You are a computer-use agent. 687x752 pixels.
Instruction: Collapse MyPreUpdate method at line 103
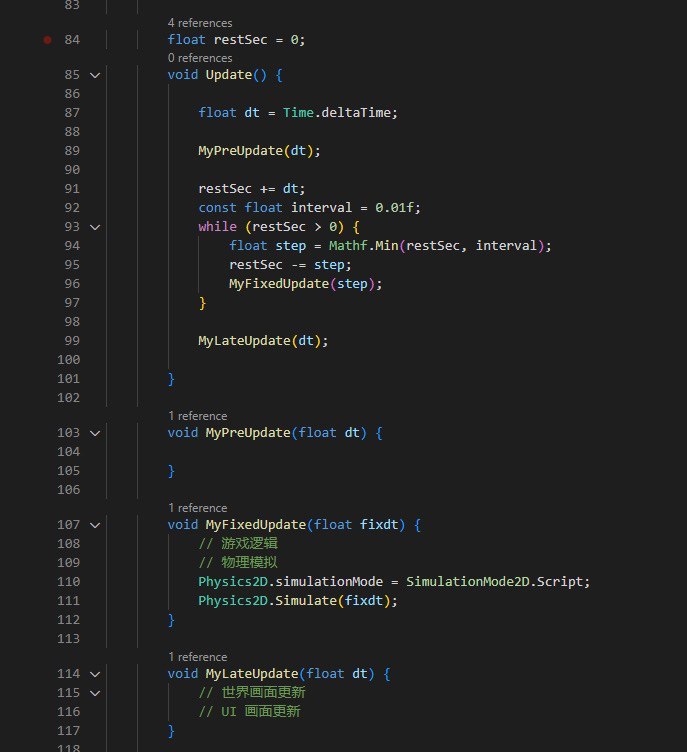[x=95, y=434]
